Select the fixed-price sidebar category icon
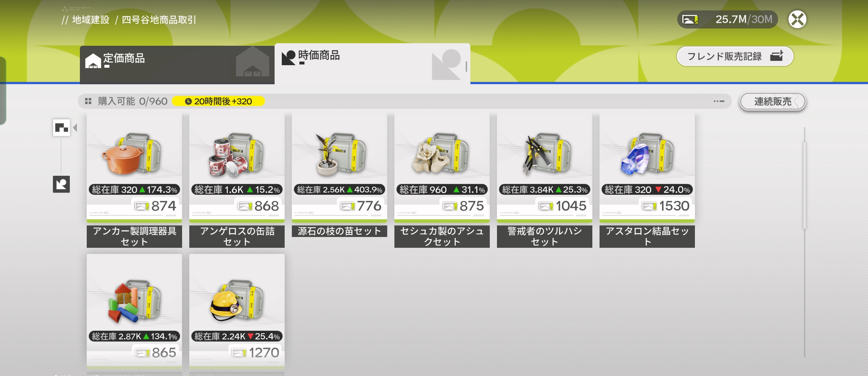The width and height of the screenshot is (868, 376). pos(61,128)
